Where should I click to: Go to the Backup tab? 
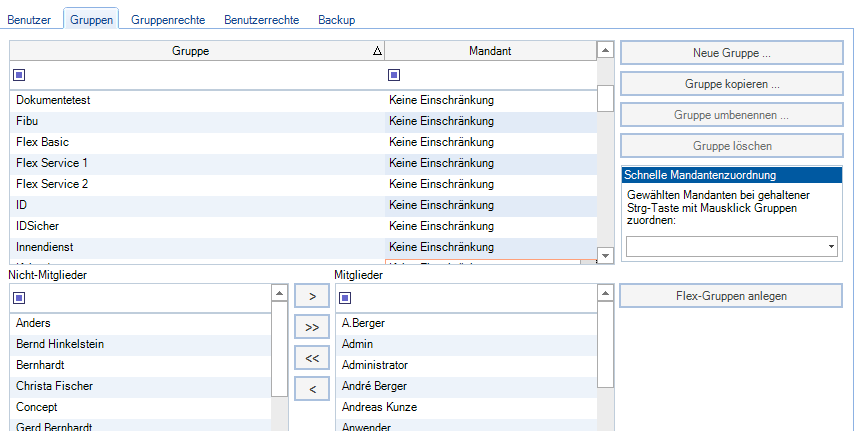click(335, 20)
